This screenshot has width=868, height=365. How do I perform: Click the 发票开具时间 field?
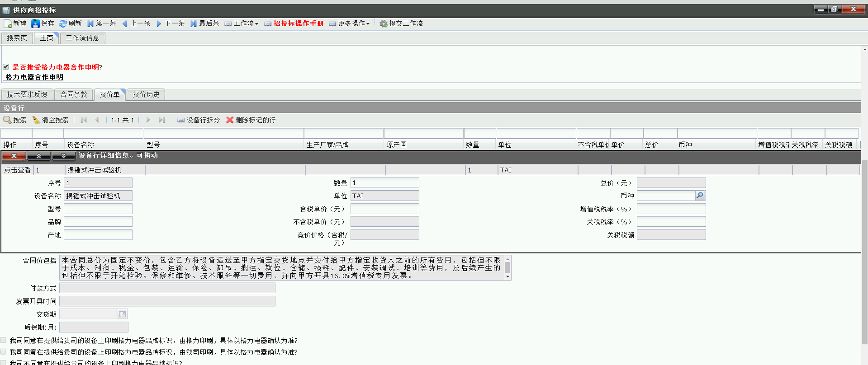pyautogui.click(x=167, y=301)
